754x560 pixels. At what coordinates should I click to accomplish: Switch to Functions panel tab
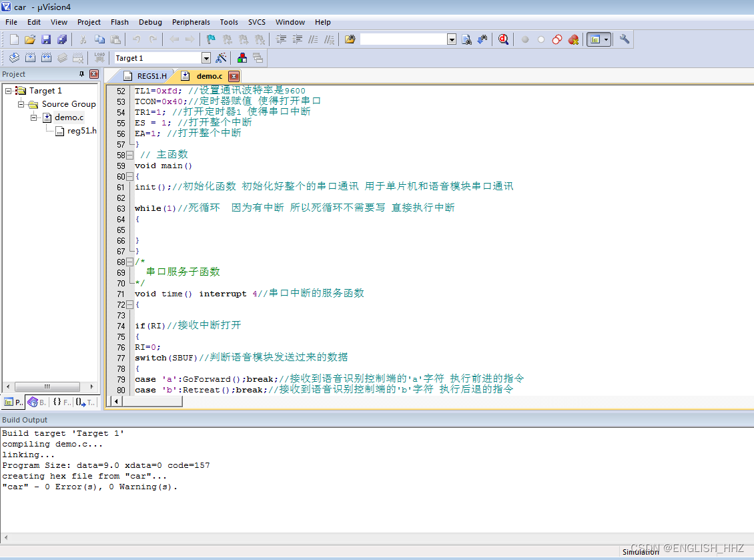(x=61, y=402)
